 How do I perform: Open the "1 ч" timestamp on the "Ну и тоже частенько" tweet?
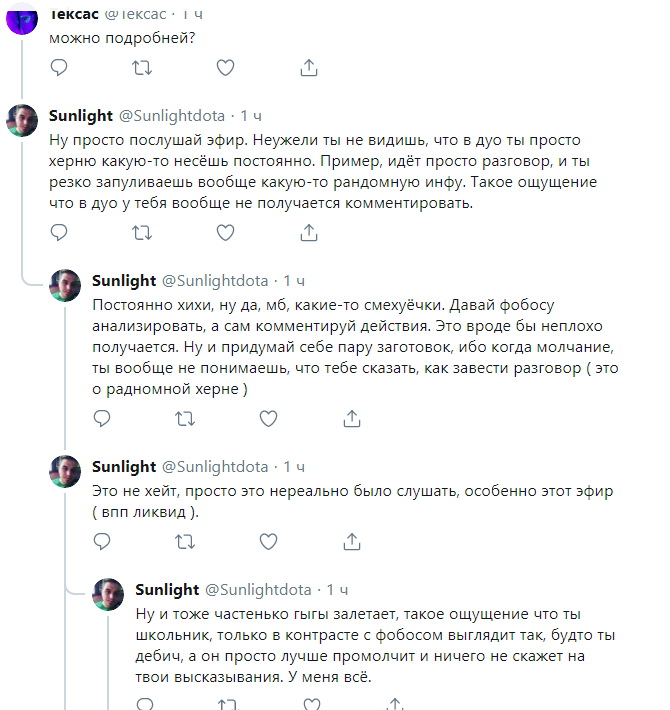338,589
